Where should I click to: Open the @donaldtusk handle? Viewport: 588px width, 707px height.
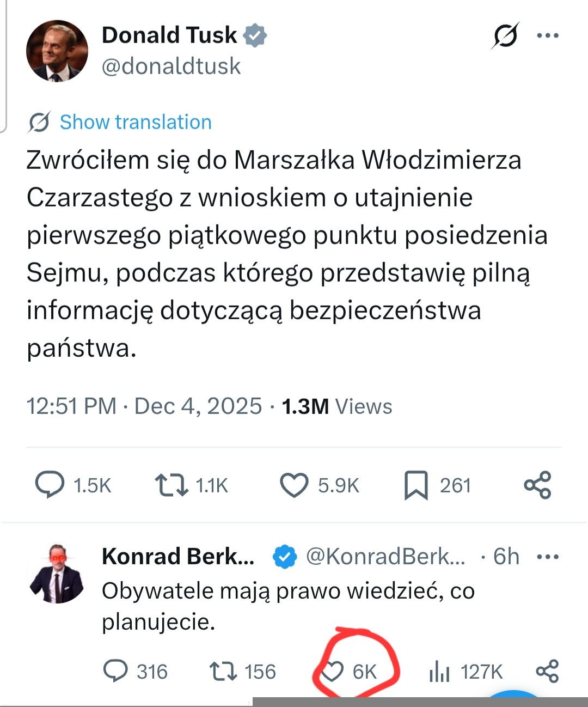click(171, 66)
